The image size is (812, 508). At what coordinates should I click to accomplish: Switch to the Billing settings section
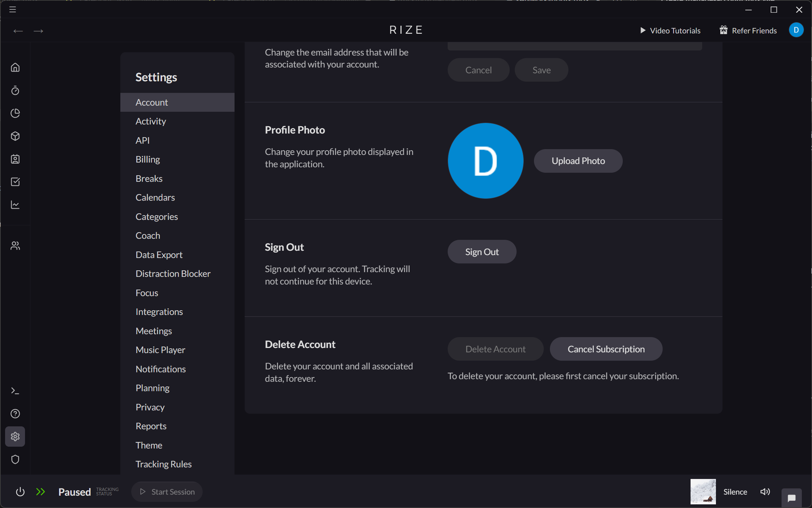click(148, 159)
